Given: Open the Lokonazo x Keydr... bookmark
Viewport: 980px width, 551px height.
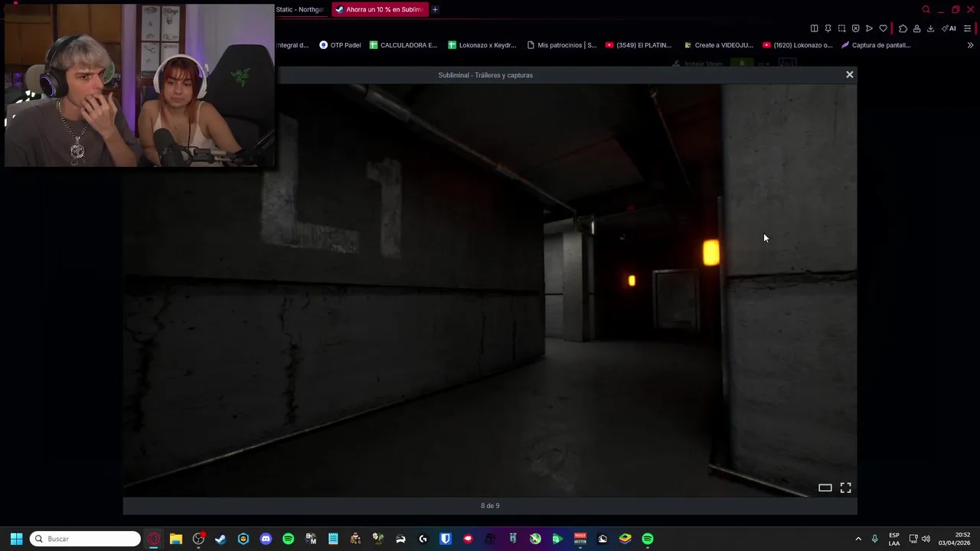Looking at the screenshot, I should pyautogui.click(x=482, y=45).
